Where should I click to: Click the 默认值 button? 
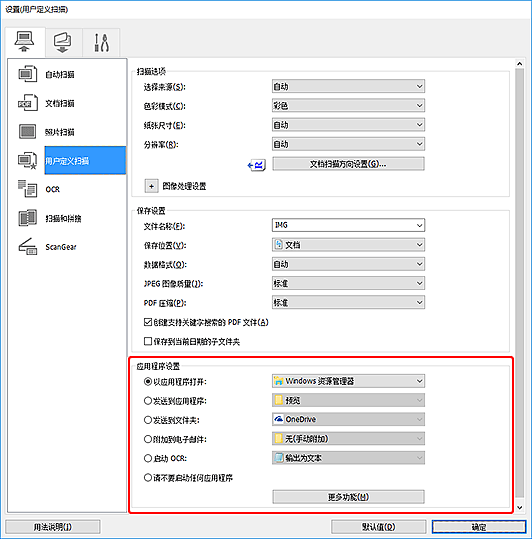(x=378, y=527)
